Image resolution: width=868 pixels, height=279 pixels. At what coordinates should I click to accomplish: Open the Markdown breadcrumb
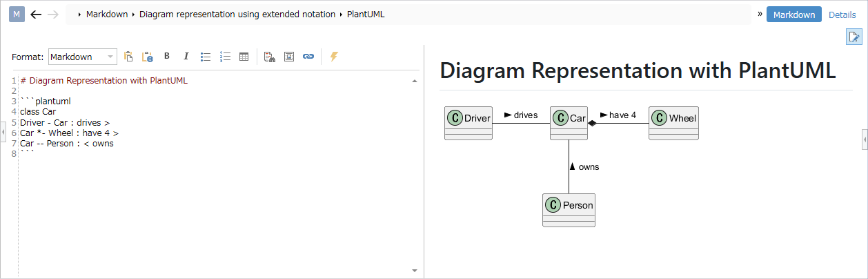pyautogui.click(x=107, y=14)
